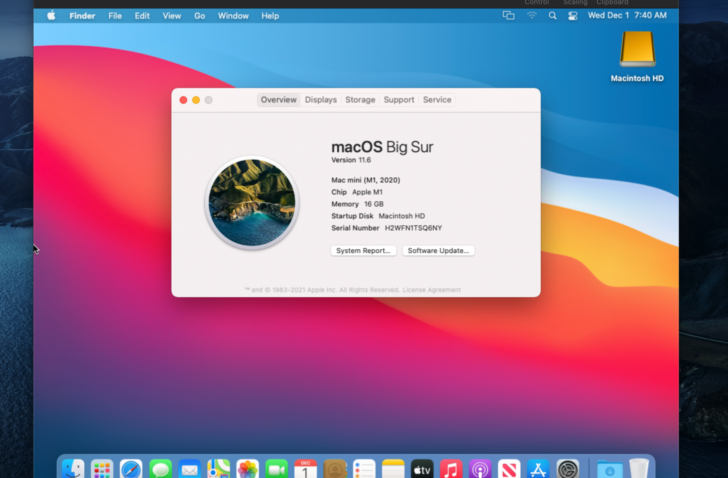Open Finder from the dock

(73, 469)
